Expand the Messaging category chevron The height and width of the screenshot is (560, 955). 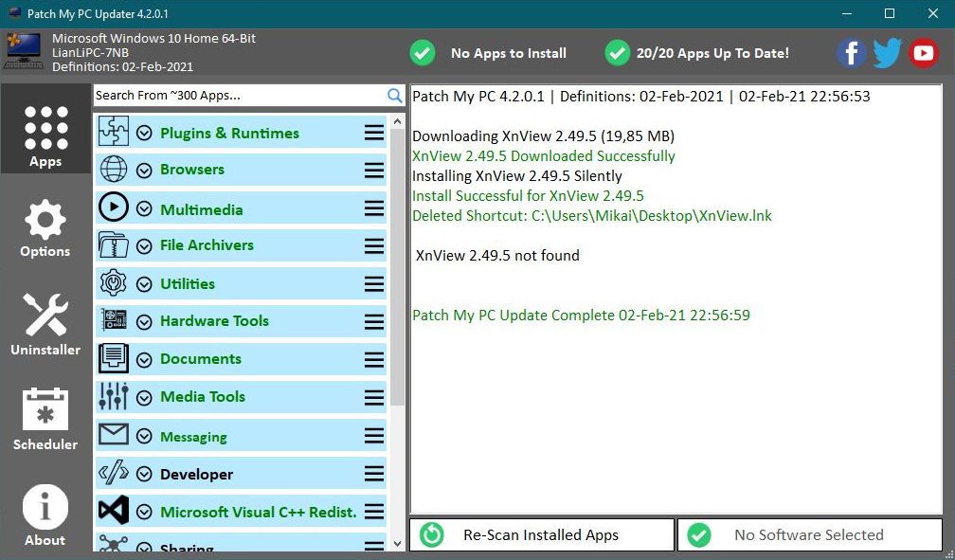pos(144,437)
